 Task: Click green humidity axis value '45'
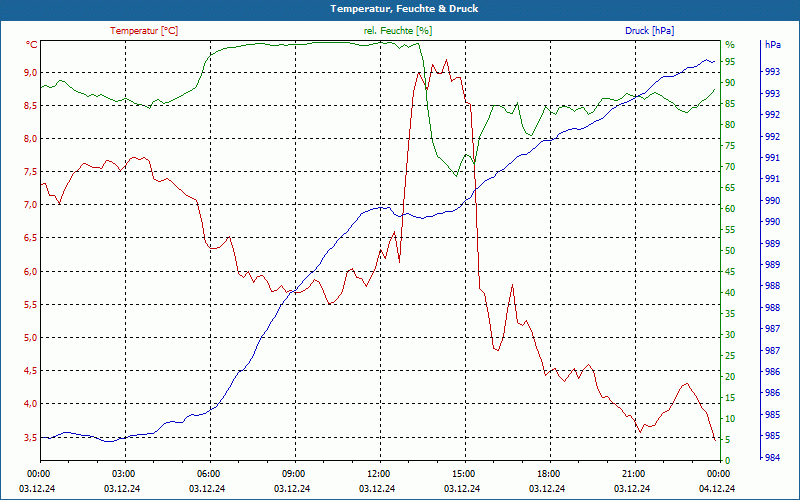tap(730, 272)
